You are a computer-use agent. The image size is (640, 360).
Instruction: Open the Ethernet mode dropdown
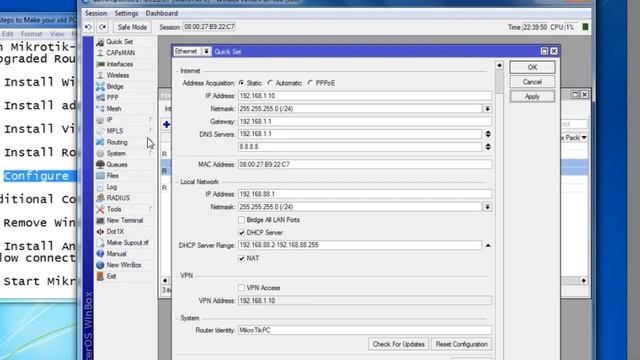tap(207, 51)
